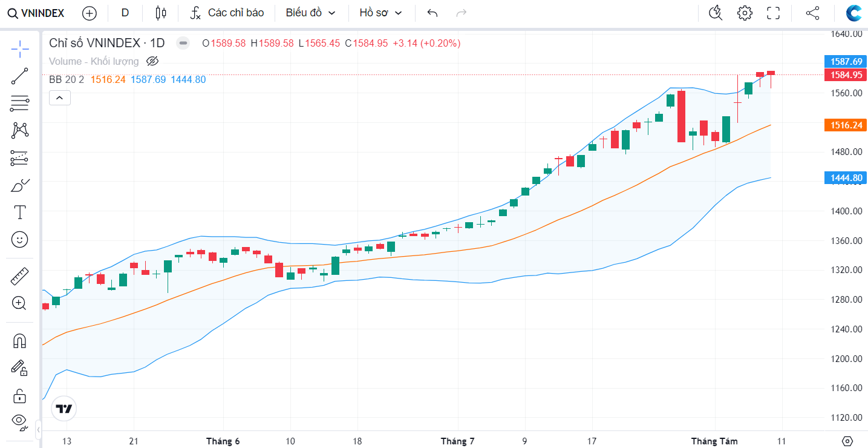Select the BB 20 2 indicator legend

(x=67, y=79)
